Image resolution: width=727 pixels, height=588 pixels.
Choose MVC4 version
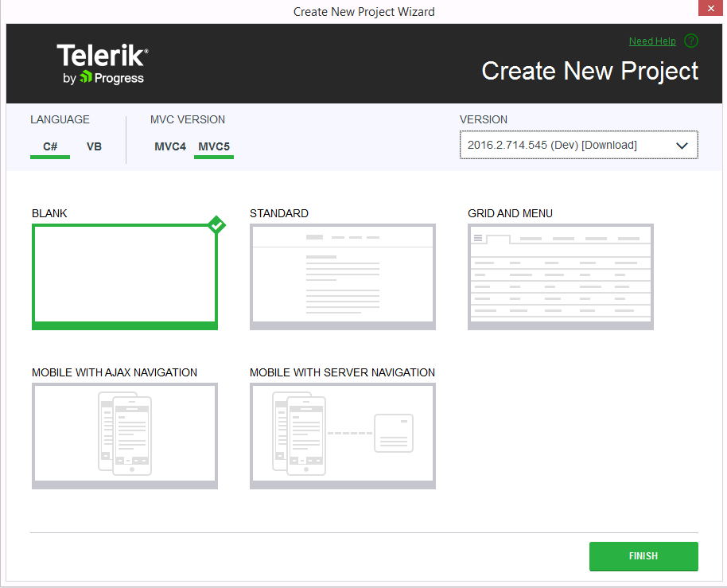(x=170, y=146)
